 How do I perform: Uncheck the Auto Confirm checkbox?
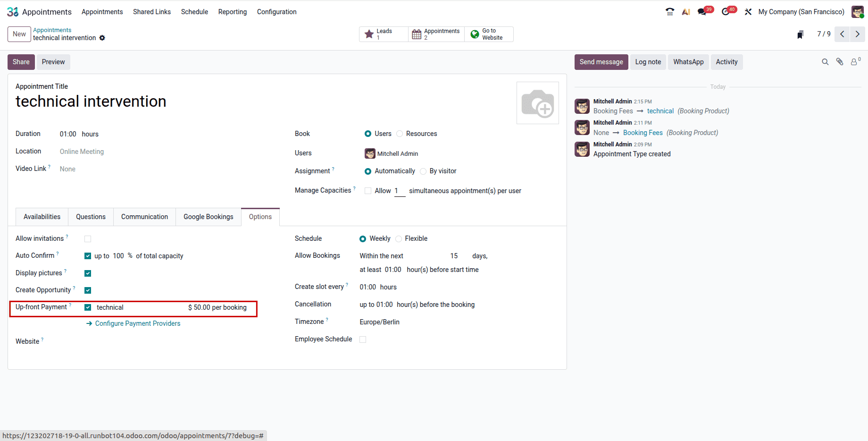(88, 256)
